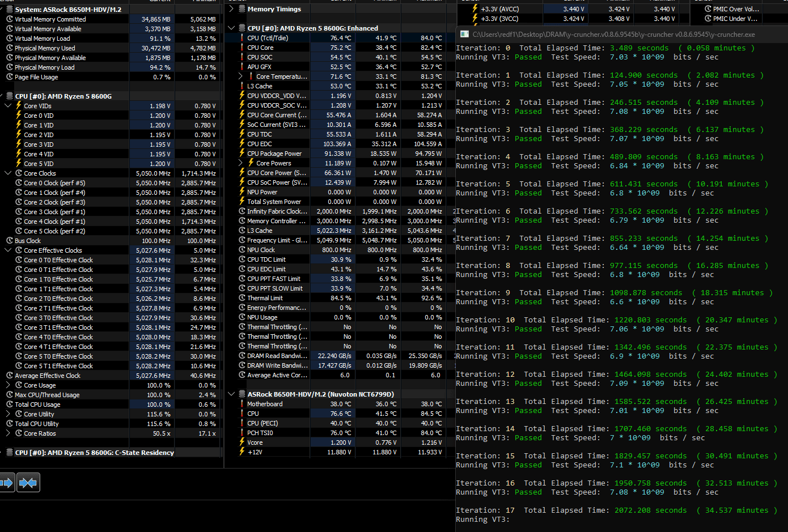
Task: Collapse the Core Clocks group
Action: tap(8, 173)
